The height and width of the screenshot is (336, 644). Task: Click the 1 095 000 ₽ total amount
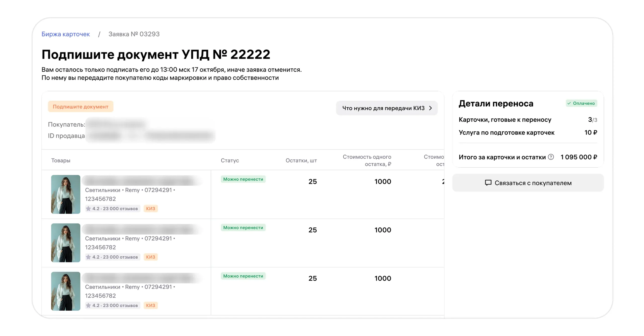click(x=579, y=157)
